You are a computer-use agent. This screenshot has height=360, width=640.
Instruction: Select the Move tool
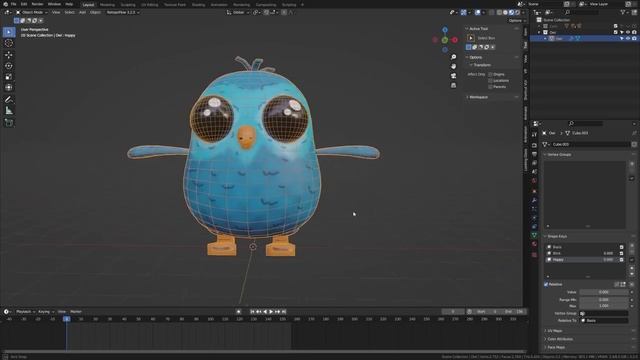tap(9, 55)
